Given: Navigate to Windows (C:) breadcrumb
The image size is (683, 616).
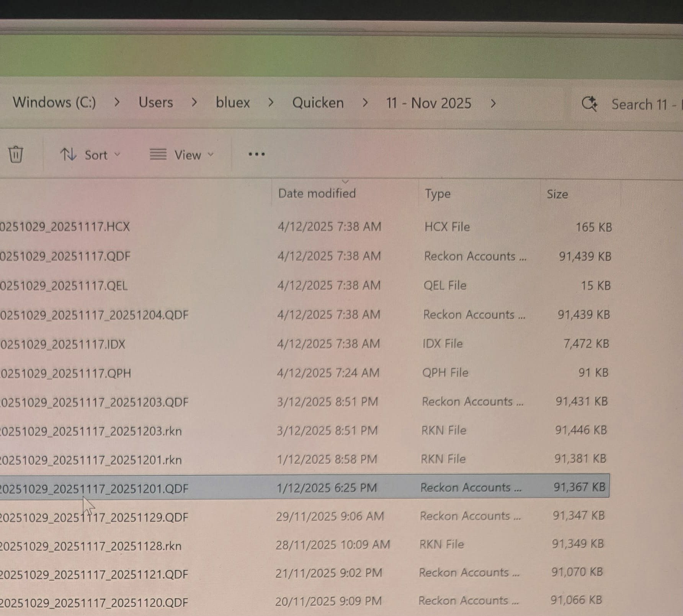Looking at the screenshot, I should click(x=54, y=103).
